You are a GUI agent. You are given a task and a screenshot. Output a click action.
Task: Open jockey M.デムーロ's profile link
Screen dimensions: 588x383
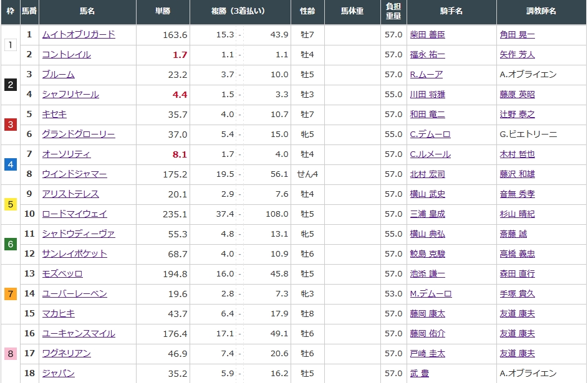pos(430,294)
